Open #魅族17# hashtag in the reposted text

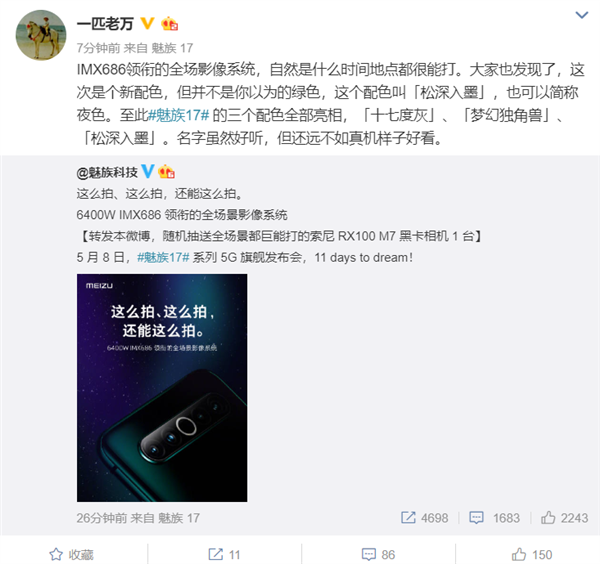point(163,257)
